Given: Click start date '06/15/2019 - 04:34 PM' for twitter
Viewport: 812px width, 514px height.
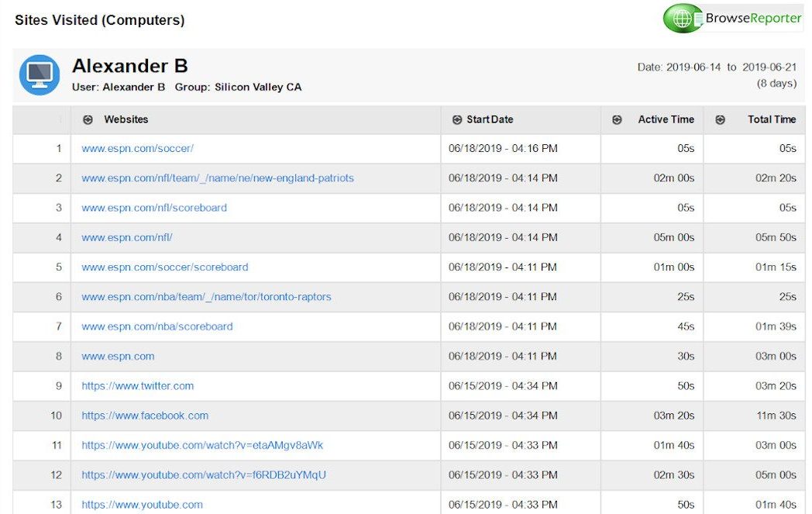Looking at the screenshot, I should point(503,385).
